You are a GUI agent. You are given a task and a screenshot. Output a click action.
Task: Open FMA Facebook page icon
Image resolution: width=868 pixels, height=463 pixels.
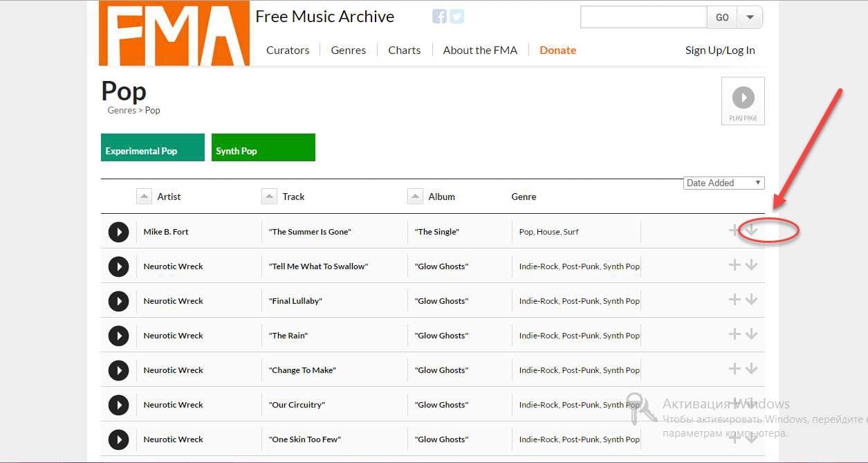(439, 17)
